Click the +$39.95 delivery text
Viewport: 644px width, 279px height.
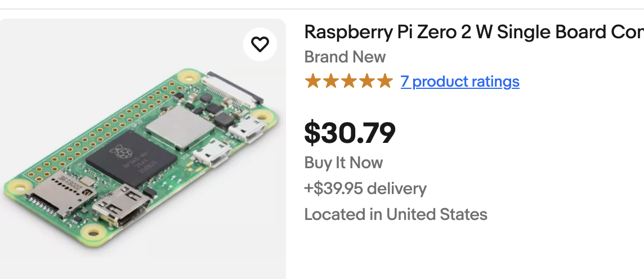(365, 188)
